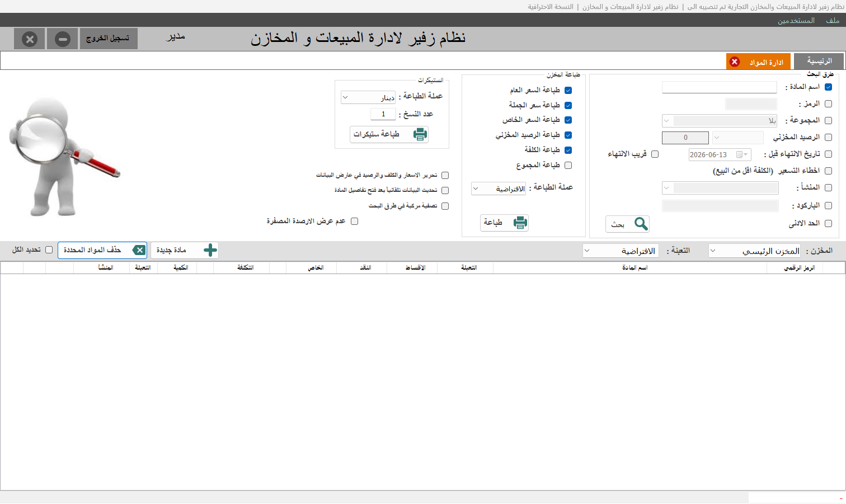The image size is (846, 504).
Task: Click the عدد النسخ copies field
Action: (383, 114)
